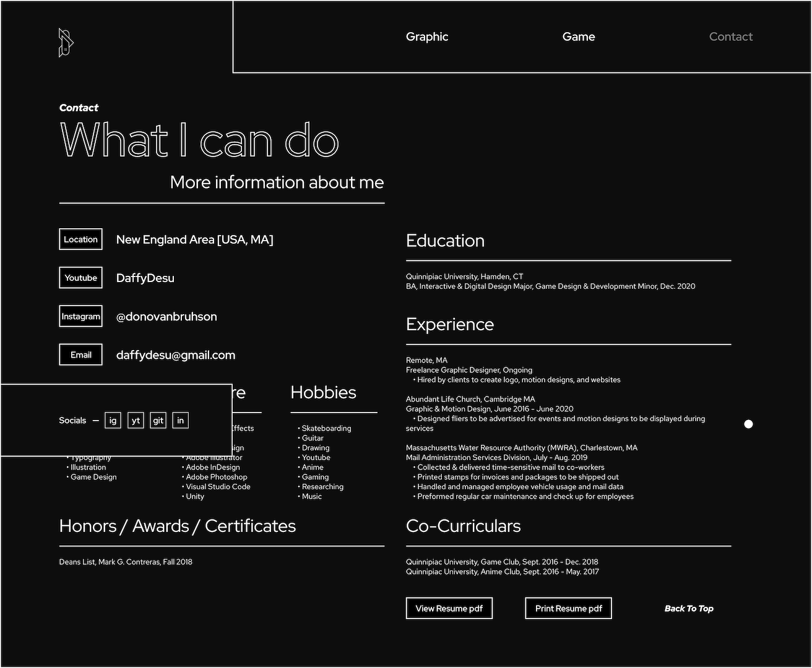Click the Graphic & Motion Design, June 2016 line
The height and width of the screenshot is (668, 812).
(x=490, y=409)
